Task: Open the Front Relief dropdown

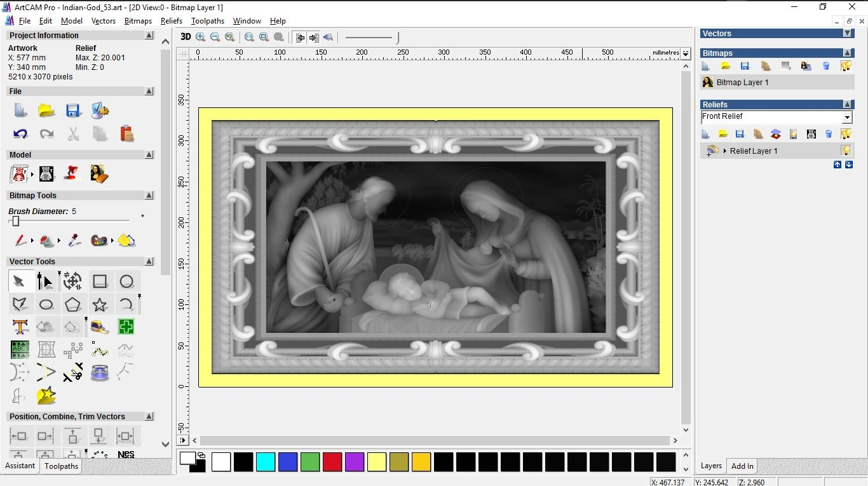Action: (x=846, y=118)
